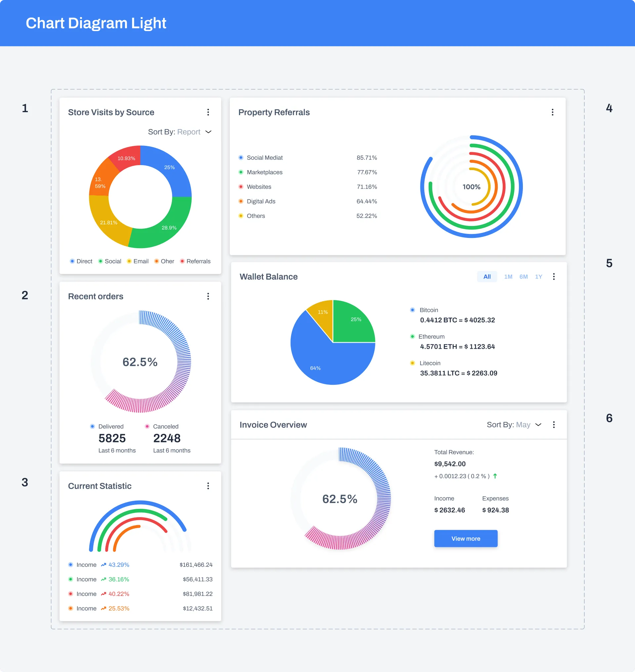The height and width of the screenshot is (672, 635).
Task: Open the Invoice Overview options menu
Action: click(554, 425)
